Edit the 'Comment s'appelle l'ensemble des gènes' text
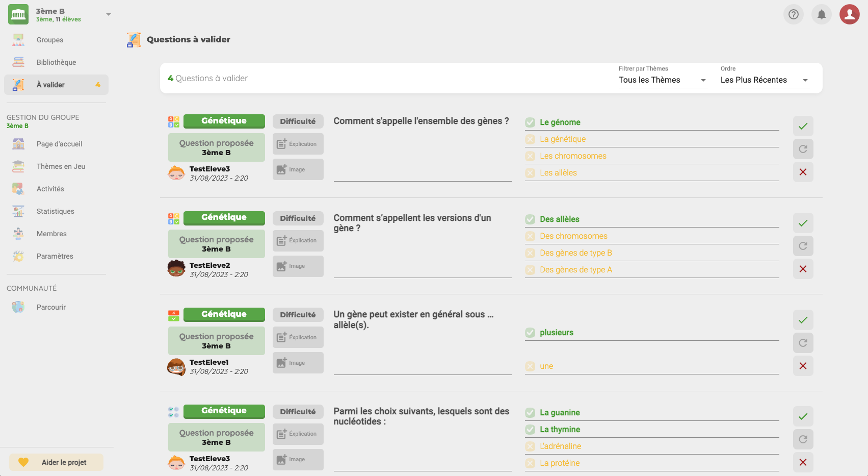The height and width of the screenshot is (476, 868). 421,121
